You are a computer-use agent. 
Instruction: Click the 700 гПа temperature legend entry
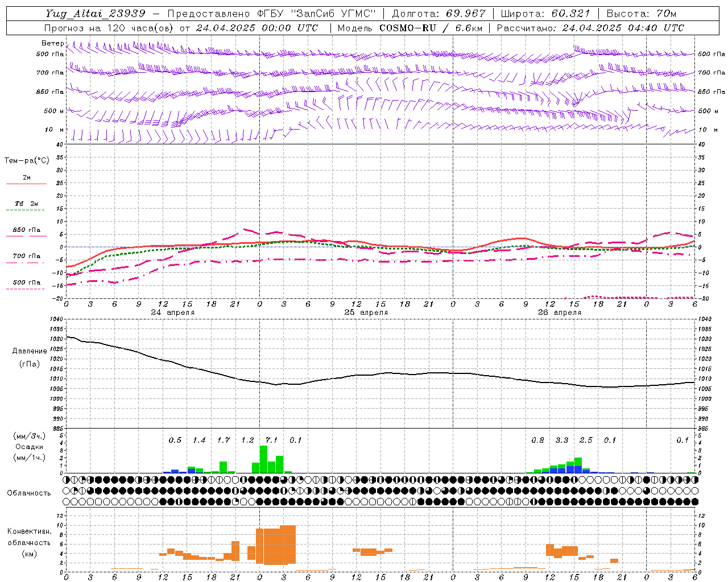click(x=26, y=256)
